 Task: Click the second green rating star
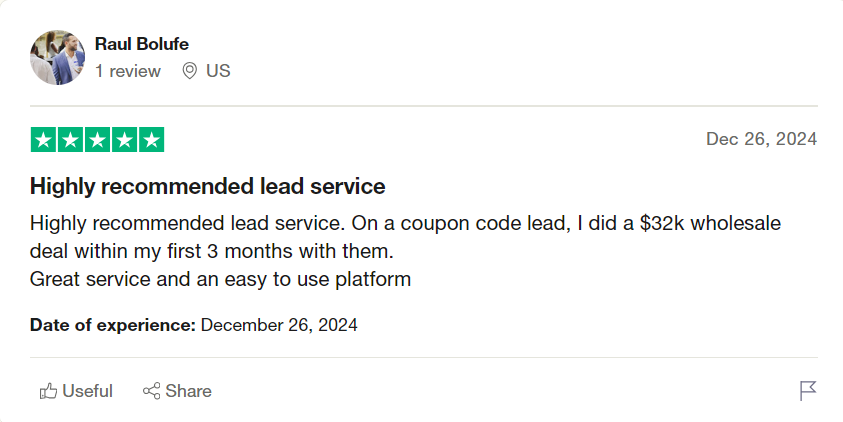coord(71,140)
